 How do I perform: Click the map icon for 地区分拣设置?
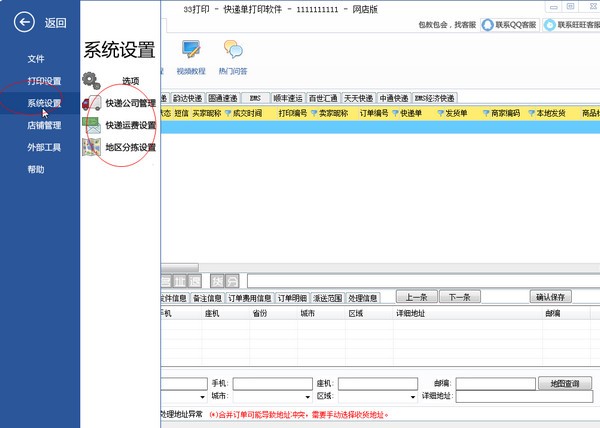91,147
